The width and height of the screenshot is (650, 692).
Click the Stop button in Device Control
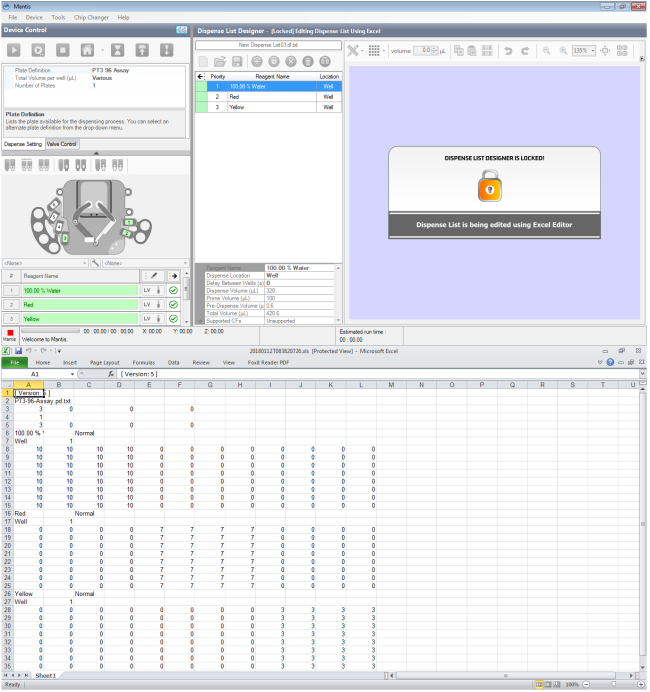[63, 49]
